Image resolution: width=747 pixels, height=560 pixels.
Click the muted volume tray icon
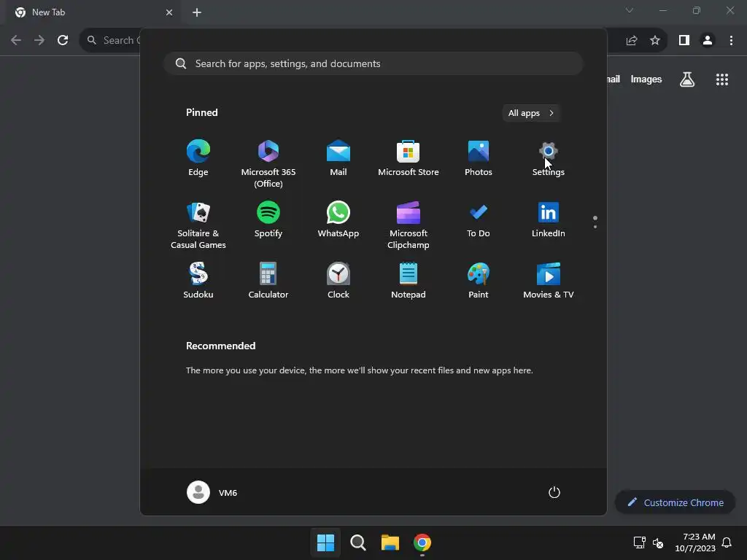click(659, 542)
